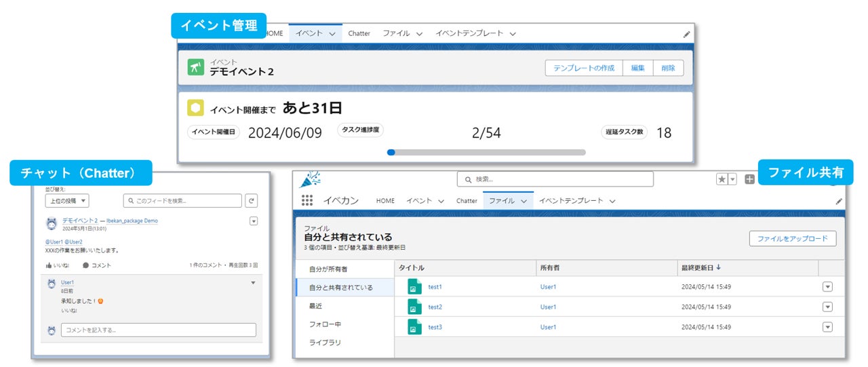The image size is (868, 367).
Task: Click the sort arrow next to 最終更新日
Action: (x=719, y=267)
